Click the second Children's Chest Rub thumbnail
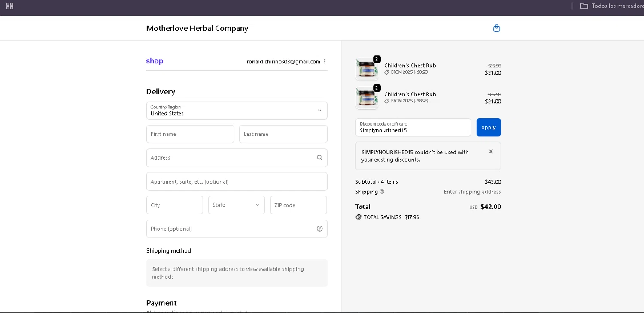The width and height of the screenshot is (644, 313). point(367,98)
